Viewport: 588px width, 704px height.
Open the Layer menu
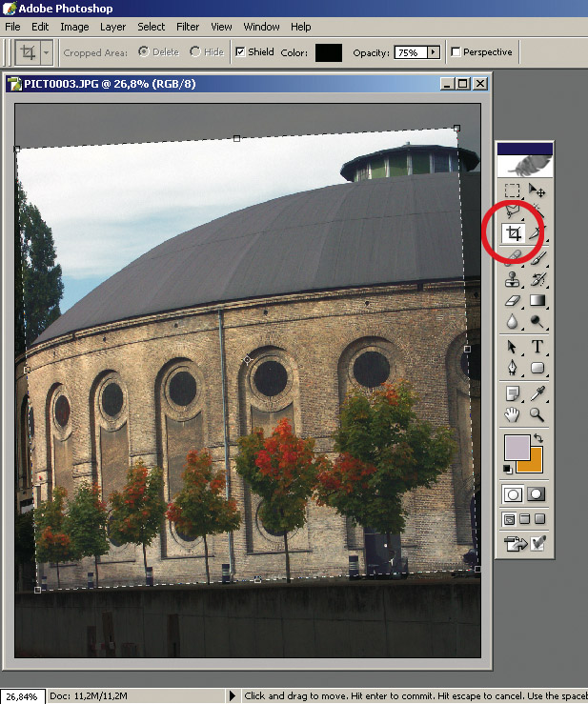(x=112, y=27)
